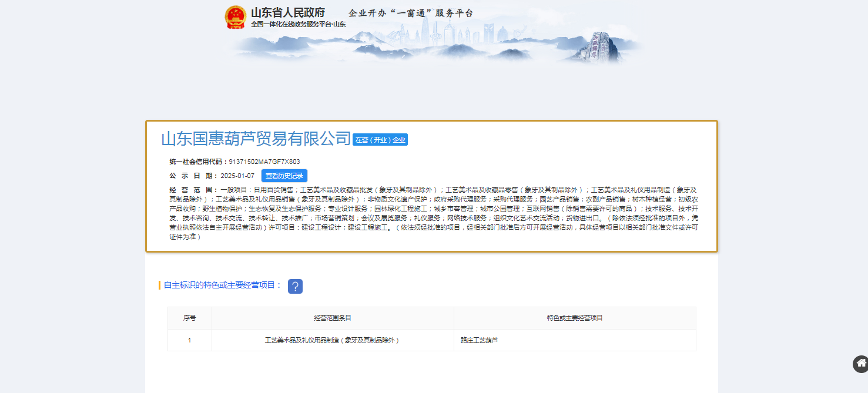Select company name 山东国惠葫芦贸易有限公司
The image size is (868, 393).
pyautogui.click(x=256, y=139)
